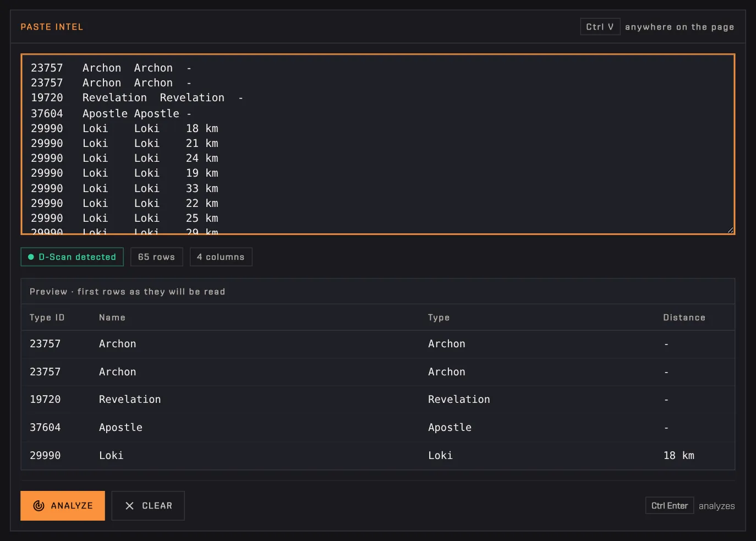Click the Loki 24 km line in textarea
Screen dimensions: 756x541
[124, 158]
